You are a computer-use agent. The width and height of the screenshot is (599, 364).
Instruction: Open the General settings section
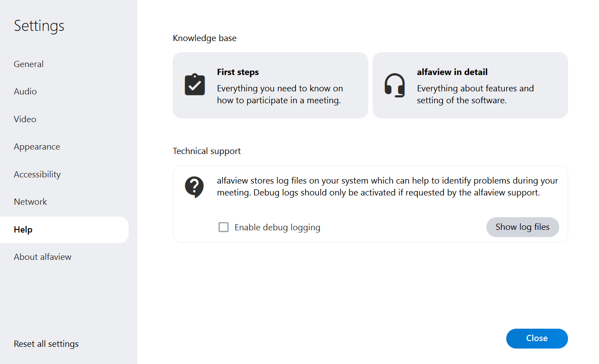29,64
